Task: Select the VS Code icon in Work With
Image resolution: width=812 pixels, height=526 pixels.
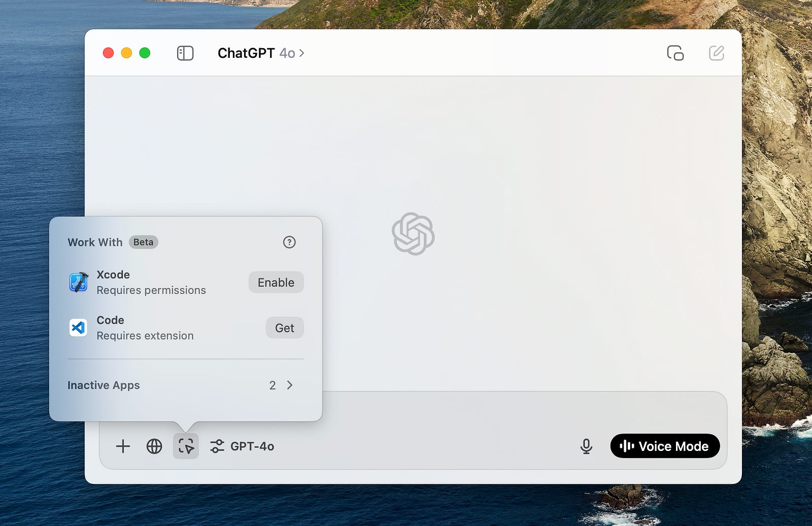Action: [x=78, y=327]
